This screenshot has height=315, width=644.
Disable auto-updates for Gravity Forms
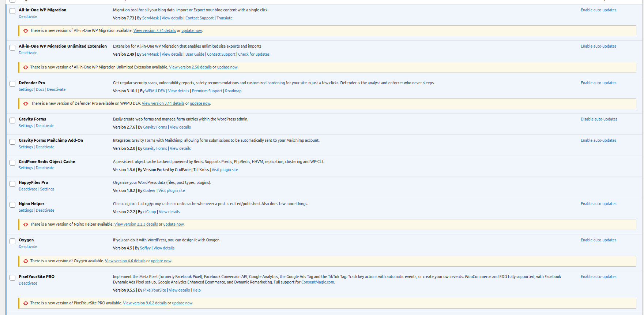click(x=599, y=119)
